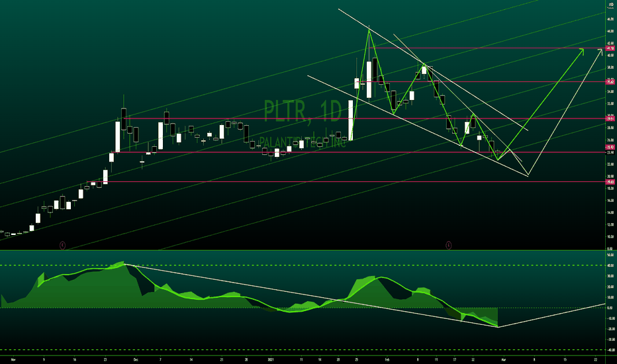Select the highlighted 19.00 price label
The height and width of the screenshot is (364, 617).
point(610,182)
